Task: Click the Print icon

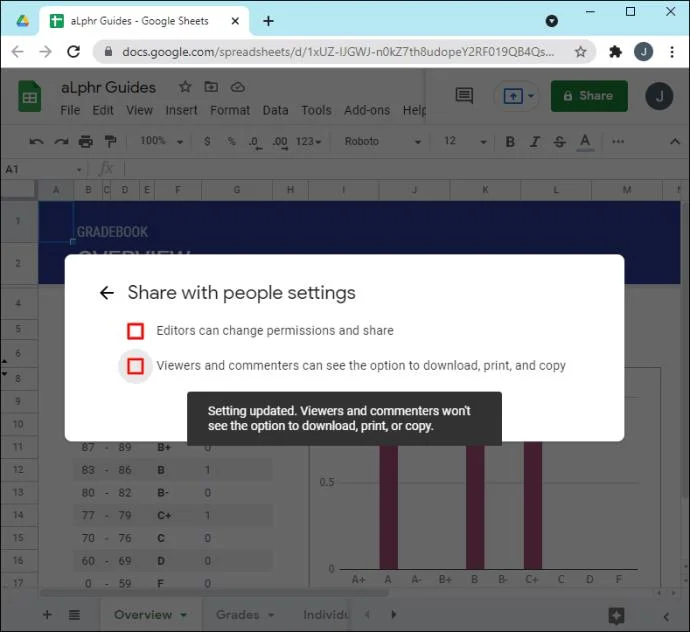Action: tap(85, 142)
